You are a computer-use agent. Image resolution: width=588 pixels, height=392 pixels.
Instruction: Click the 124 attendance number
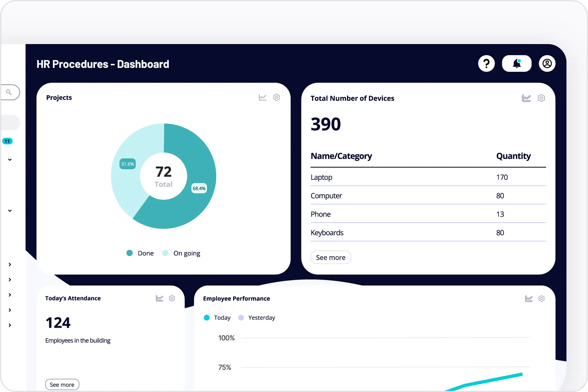coord(58,323)
